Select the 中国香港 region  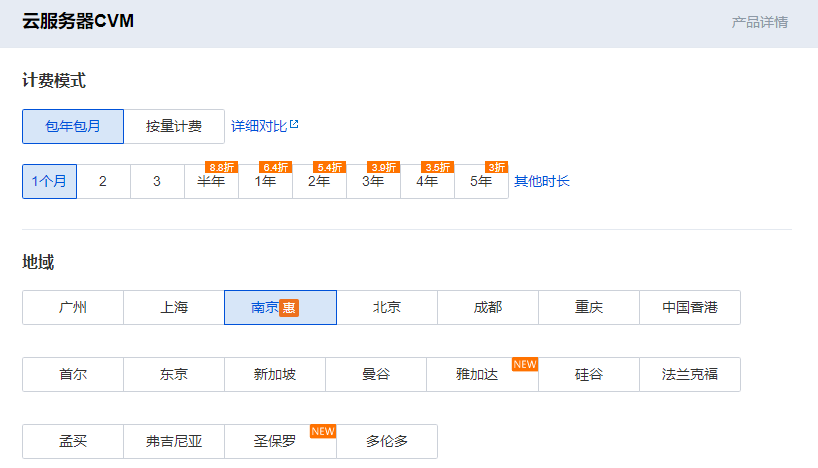690,307
